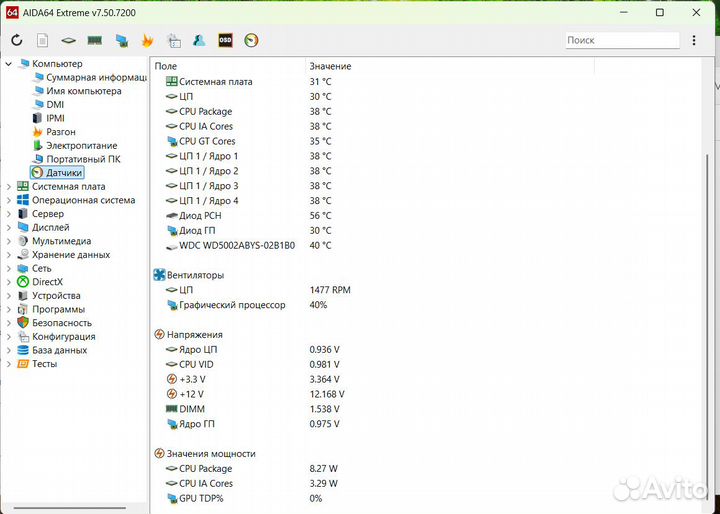Screen dimensions: 720x514
Task: Select Конфигурация in the tree
Action: click(x=63, y=337)
